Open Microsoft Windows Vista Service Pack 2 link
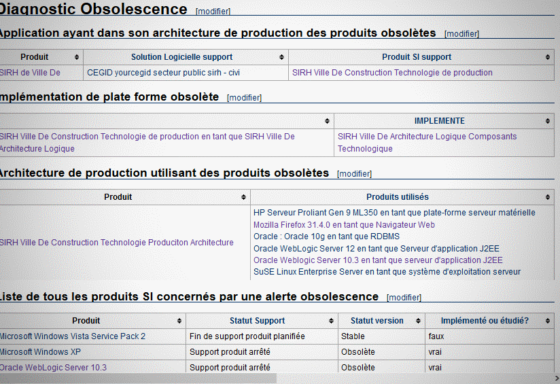 (x=72, y=336)
